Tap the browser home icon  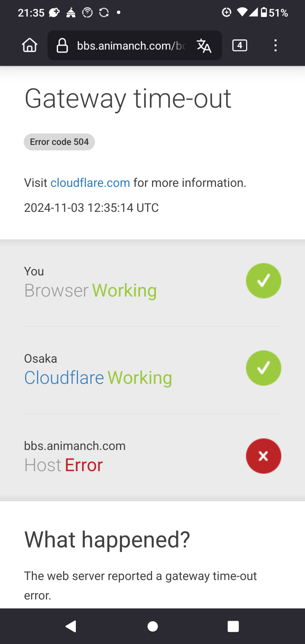click(x=30, y=45)
